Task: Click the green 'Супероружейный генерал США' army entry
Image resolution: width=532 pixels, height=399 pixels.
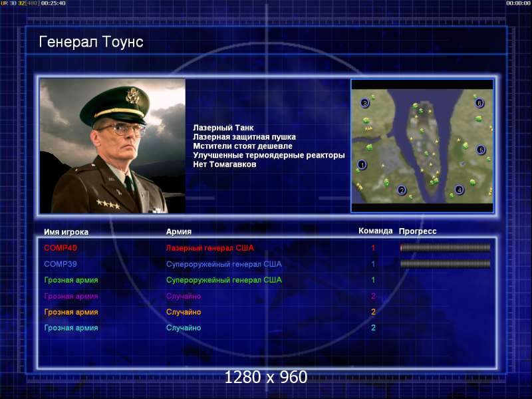Action: (x=224, y=280)
